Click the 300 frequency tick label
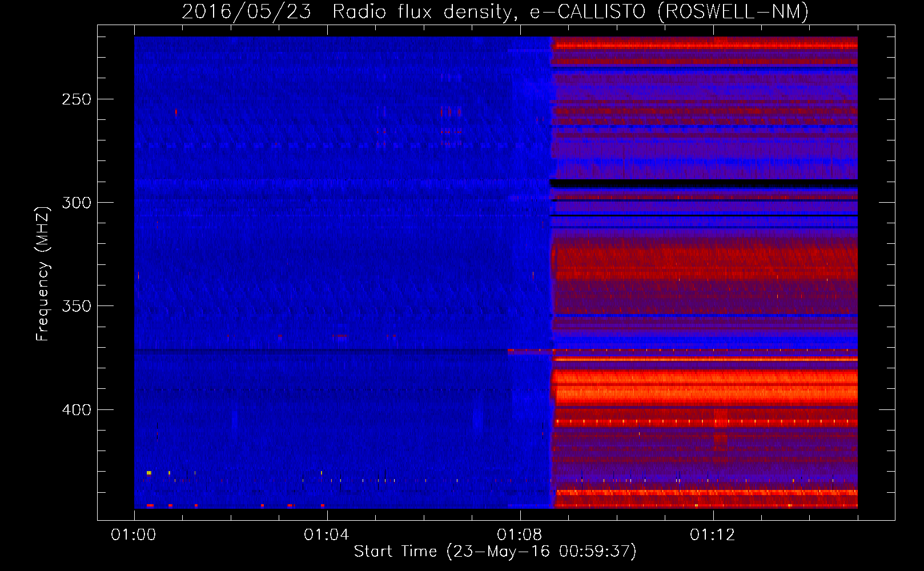 77,203
